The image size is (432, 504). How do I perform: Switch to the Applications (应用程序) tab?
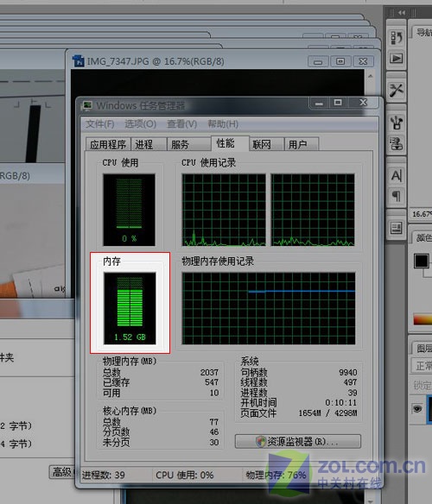108,144
